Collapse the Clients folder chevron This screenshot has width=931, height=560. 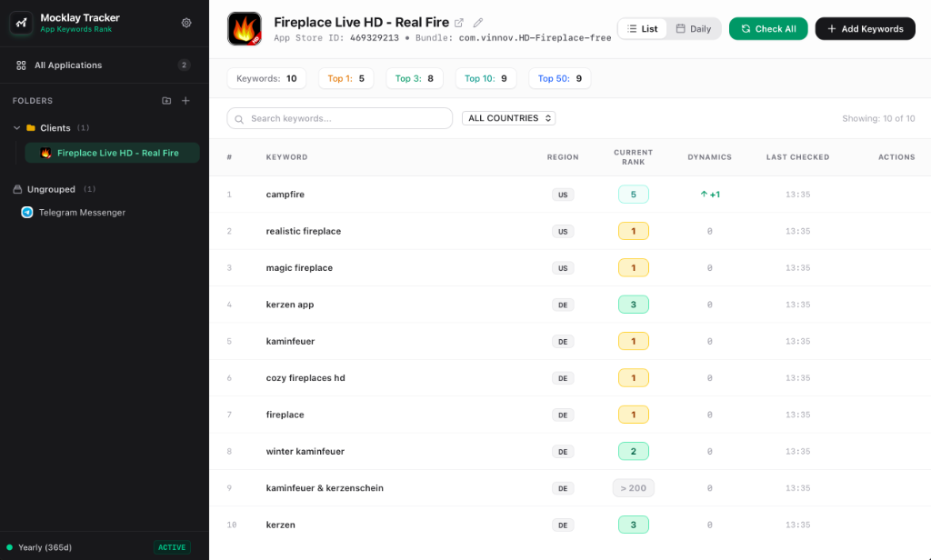tap(16, 127)
